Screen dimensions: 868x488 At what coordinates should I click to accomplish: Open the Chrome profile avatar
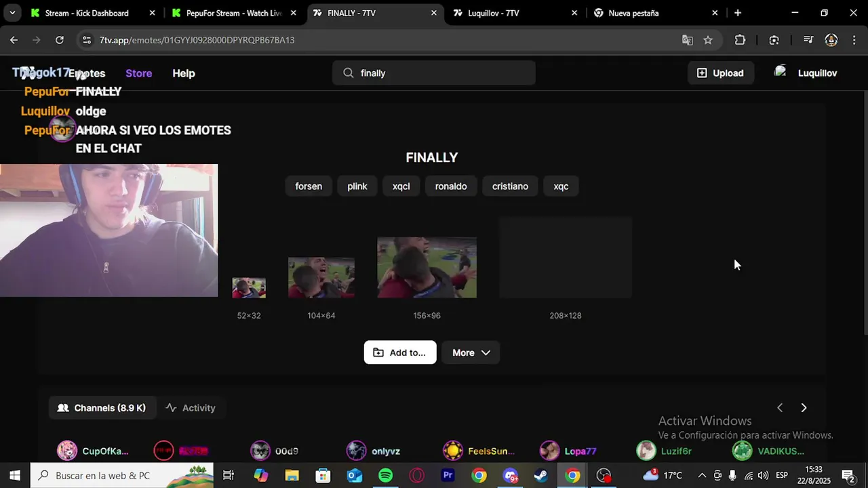pyautogui.click(x=831, y=40)
